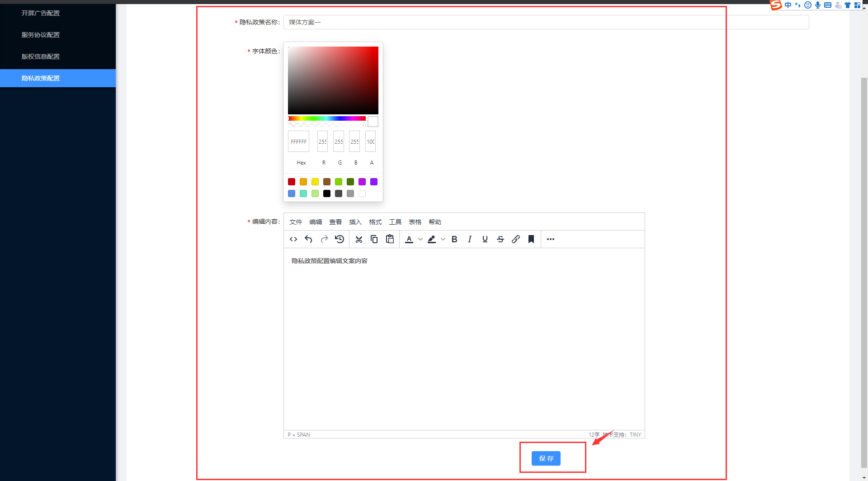Pick the orange preset color swatch
This screenshot has width=868, height=481.
(x=303, y=182)
